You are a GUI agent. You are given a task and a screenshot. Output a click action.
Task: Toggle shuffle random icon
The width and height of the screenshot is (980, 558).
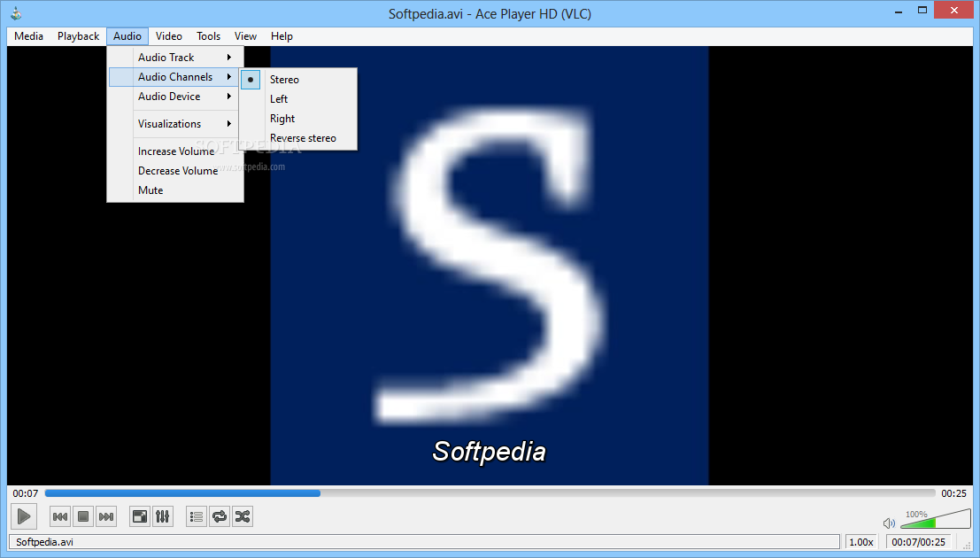coord(243,516)
